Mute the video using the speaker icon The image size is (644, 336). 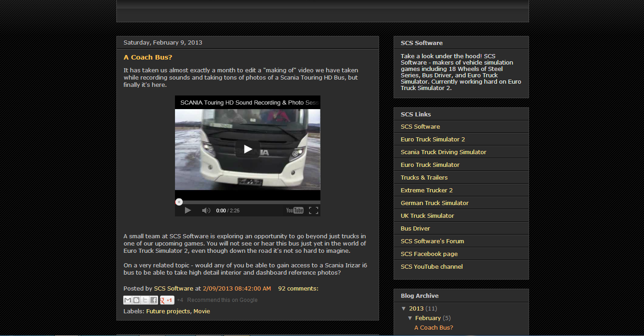pyautogui.click(x=206, y=210)
